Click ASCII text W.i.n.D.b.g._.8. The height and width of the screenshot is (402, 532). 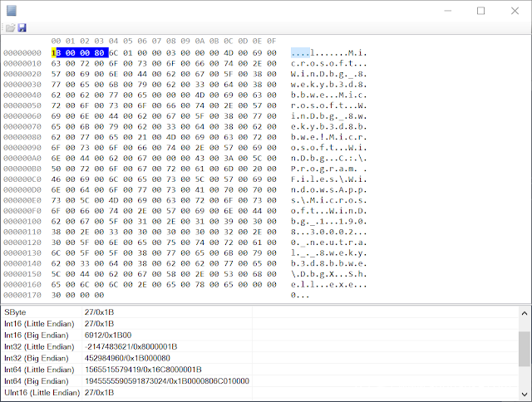coord(329,74)
